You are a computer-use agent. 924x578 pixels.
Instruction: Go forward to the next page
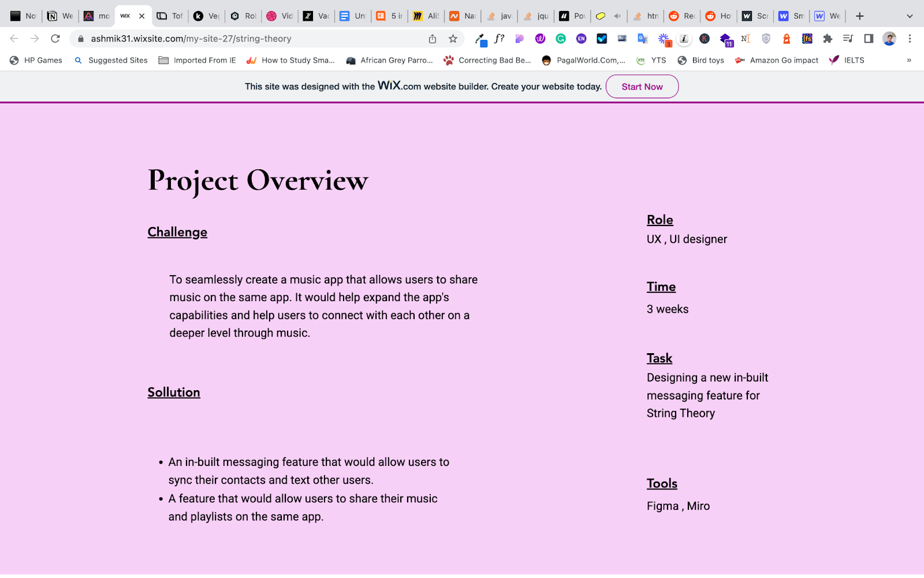pyautogui.click(x=35, y=39)
